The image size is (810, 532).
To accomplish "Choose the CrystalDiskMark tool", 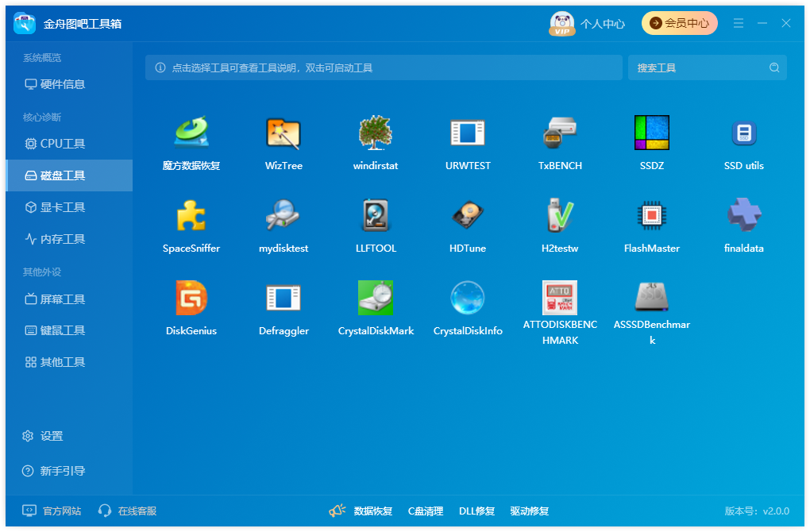I will tap(375, 298).
